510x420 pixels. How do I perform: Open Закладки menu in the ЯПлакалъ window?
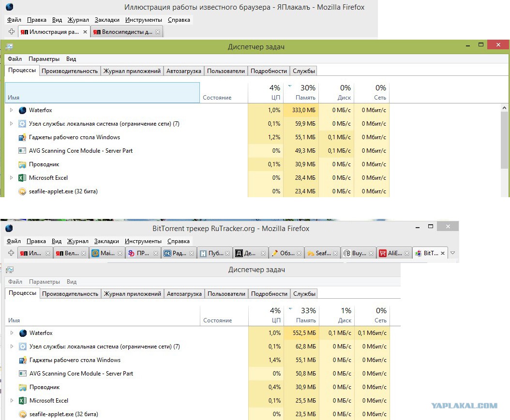107,20
